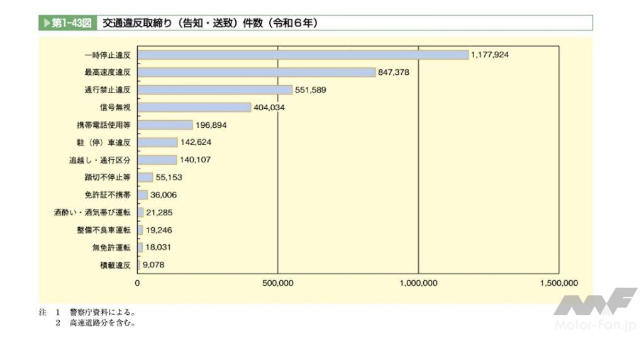
Task: Click the 信号無視 bar
Action: [194, 108]
